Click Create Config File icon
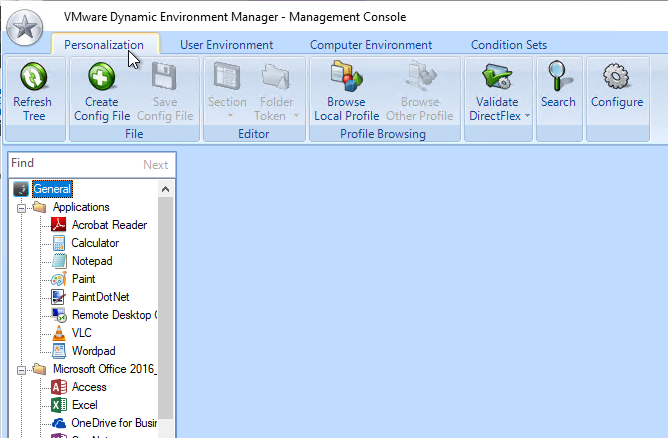 (x=101, y=78)
